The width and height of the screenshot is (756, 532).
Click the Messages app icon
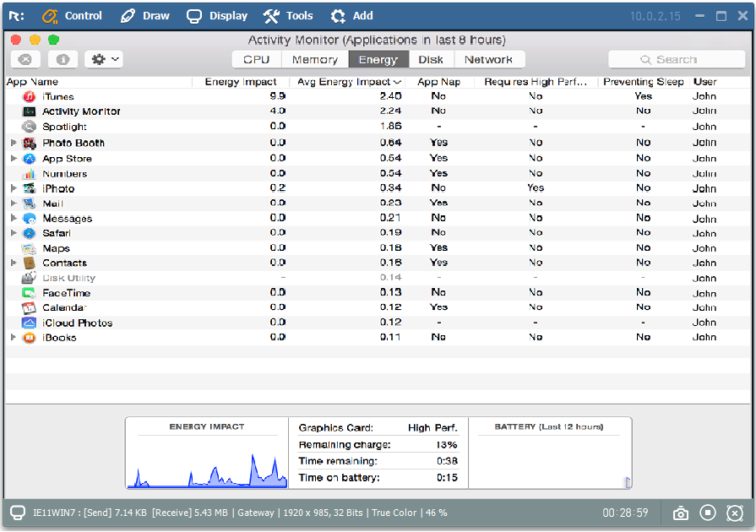(30, 219)
